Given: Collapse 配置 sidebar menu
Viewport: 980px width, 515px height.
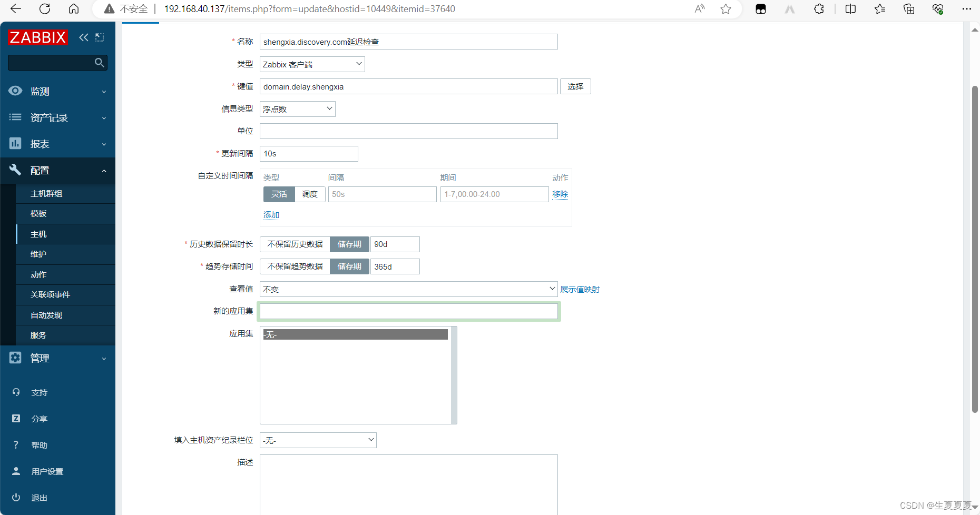Looking at the screenshot, I should [58, 170].
